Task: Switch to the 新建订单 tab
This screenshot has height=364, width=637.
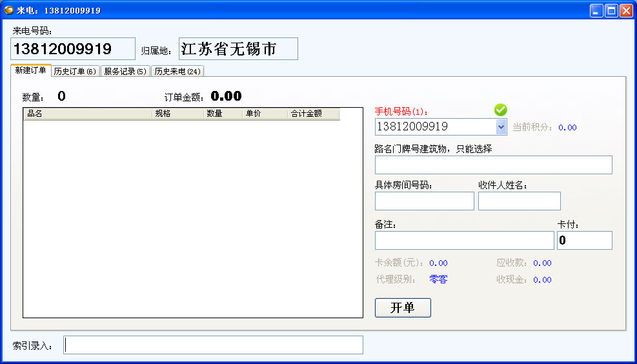Action: (x=30, y=70)
